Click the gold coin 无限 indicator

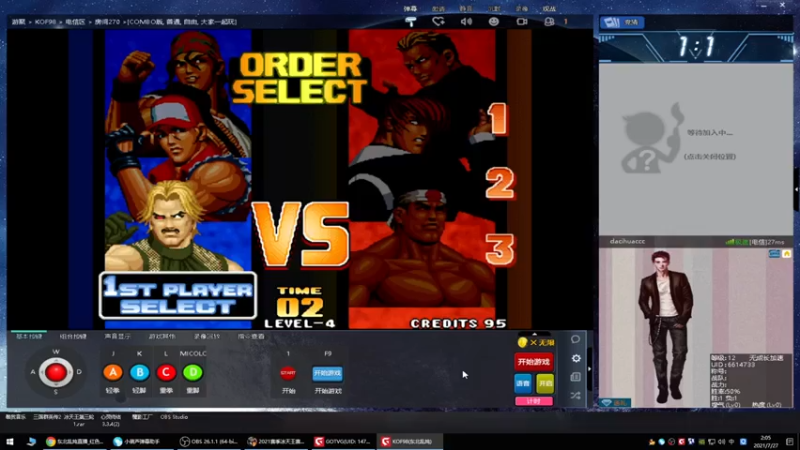coord(536,342)
